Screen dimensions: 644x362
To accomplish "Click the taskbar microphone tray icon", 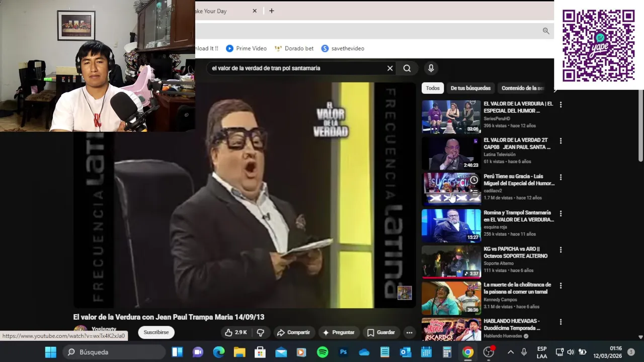I will pyautogui.click(x=524, y=352).
